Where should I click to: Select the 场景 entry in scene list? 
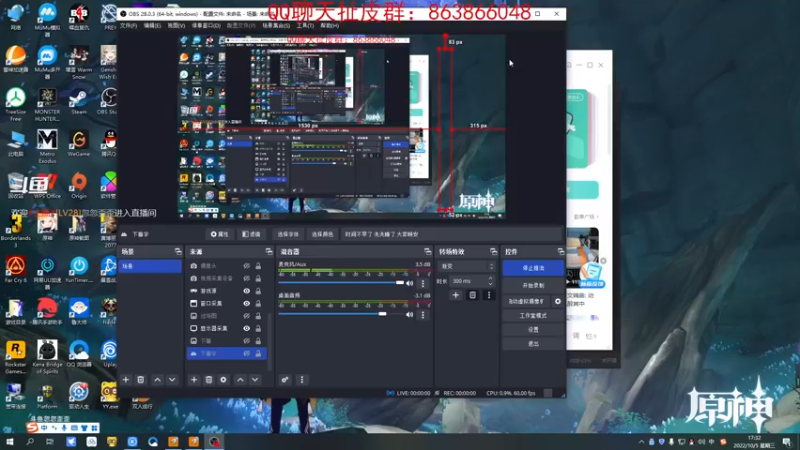click(x=150, y=266)
